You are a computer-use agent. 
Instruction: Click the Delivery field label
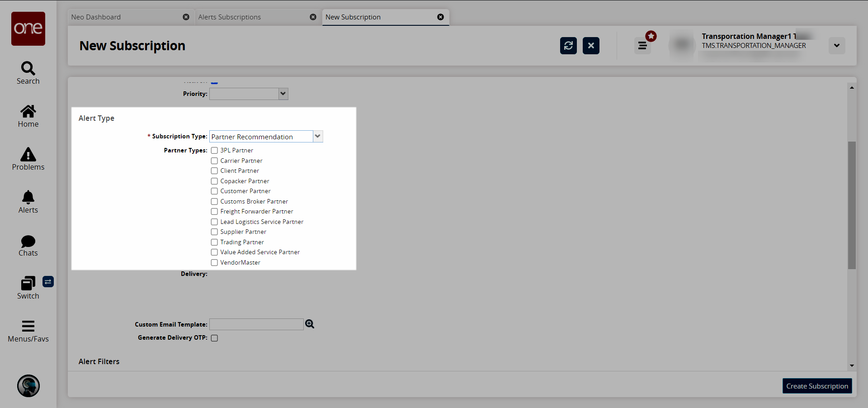pos(194,274)
